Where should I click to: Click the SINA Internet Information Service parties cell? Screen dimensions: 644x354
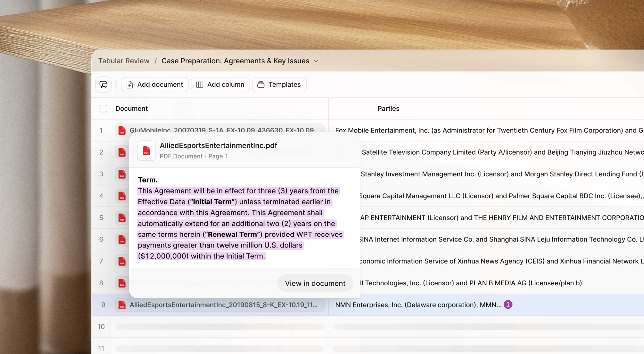[502, 240]
